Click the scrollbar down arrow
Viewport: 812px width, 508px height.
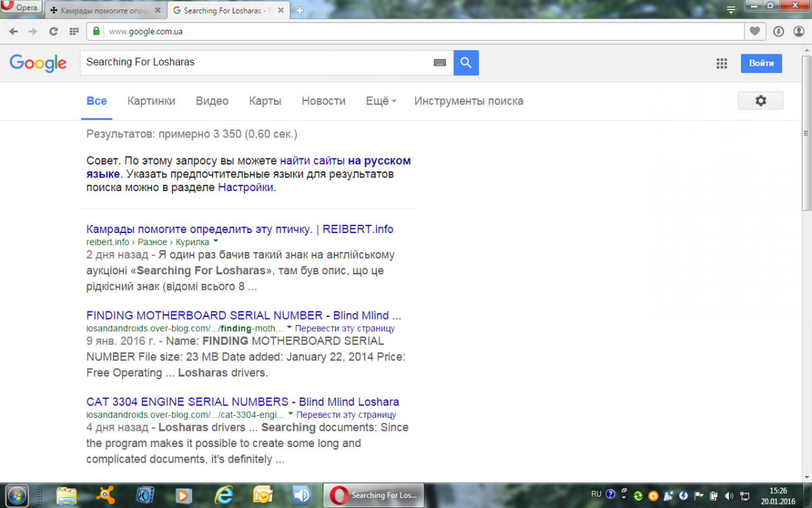coord(807,478)
